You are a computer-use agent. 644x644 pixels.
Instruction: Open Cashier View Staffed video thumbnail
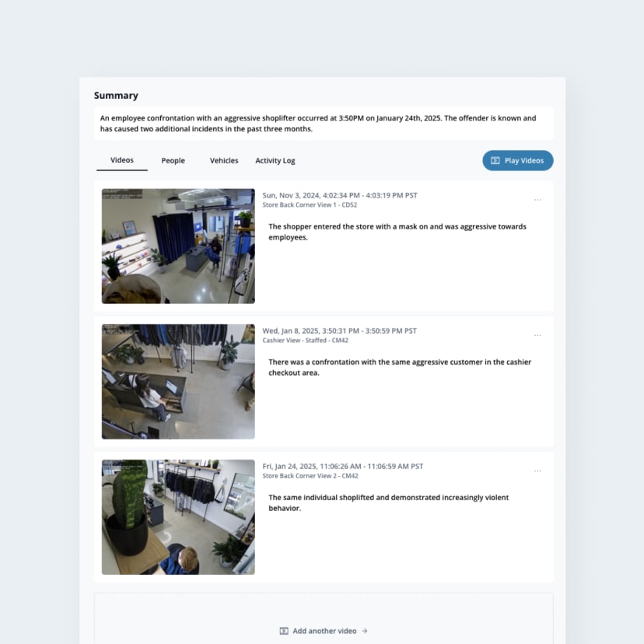[x=178, y=382]
